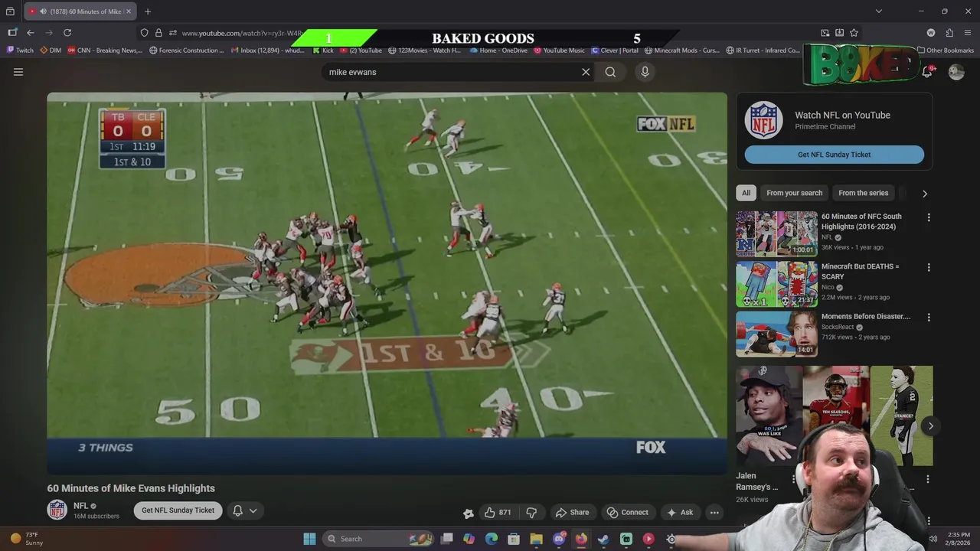Show more filter chips with right arrow
The width and height of the screenshot is (980, 551).
click(x=924, y=194)
